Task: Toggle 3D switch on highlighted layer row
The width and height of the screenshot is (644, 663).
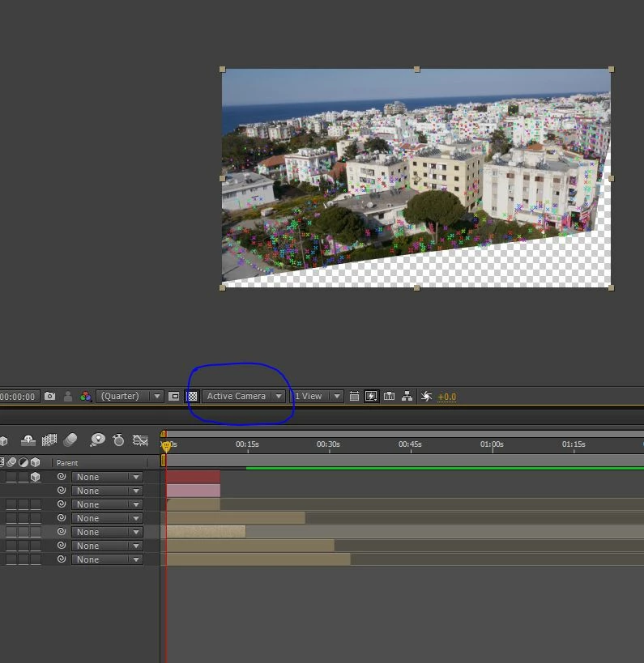Action: pos(36,532)
